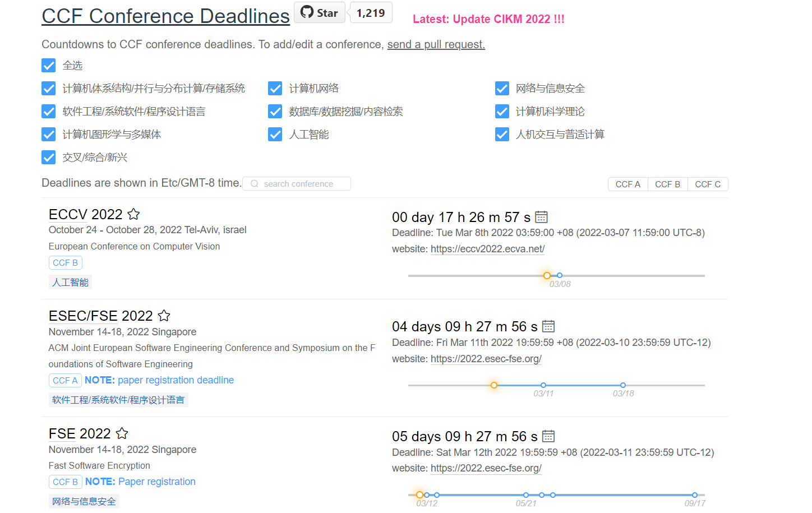Image resolution: width=812 pixels, height=513 pixels.
Task: Click the 03/08 deadline marker on ECCV timeline
Action: (560, 275)
